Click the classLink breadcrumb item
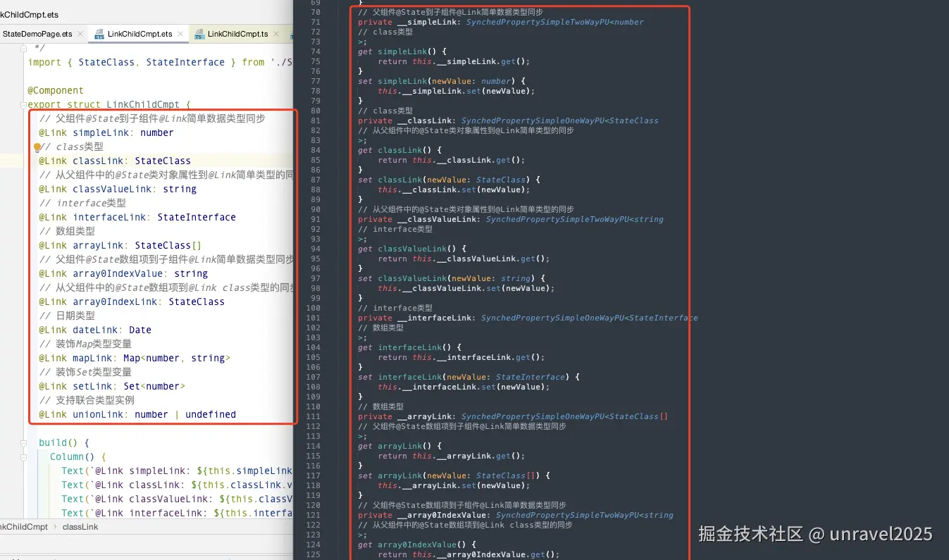Viewport: 949px width, 560px height. [x=80, y=527]
